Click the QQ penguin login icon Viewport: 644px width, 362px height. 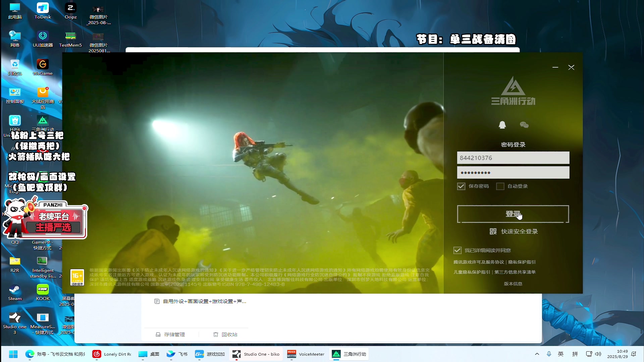click(502, 125)
